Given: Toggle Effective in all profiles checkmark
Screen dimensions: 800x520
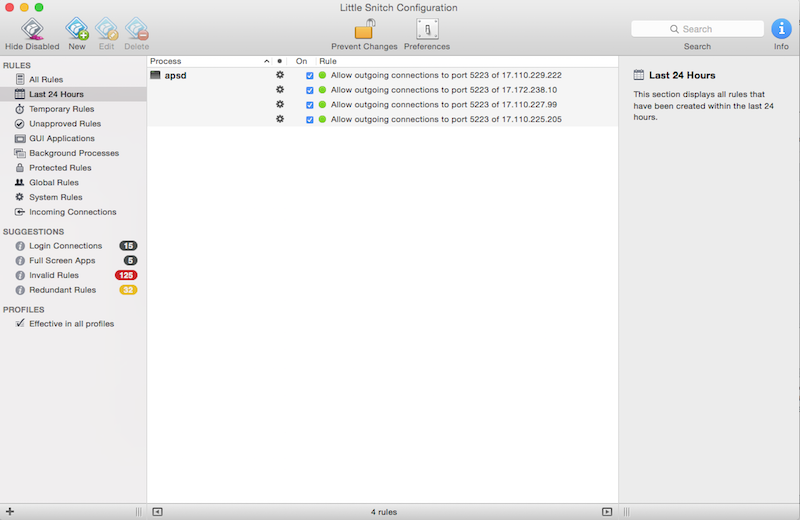Looking at the screenshot, I should tap(20, 324).
